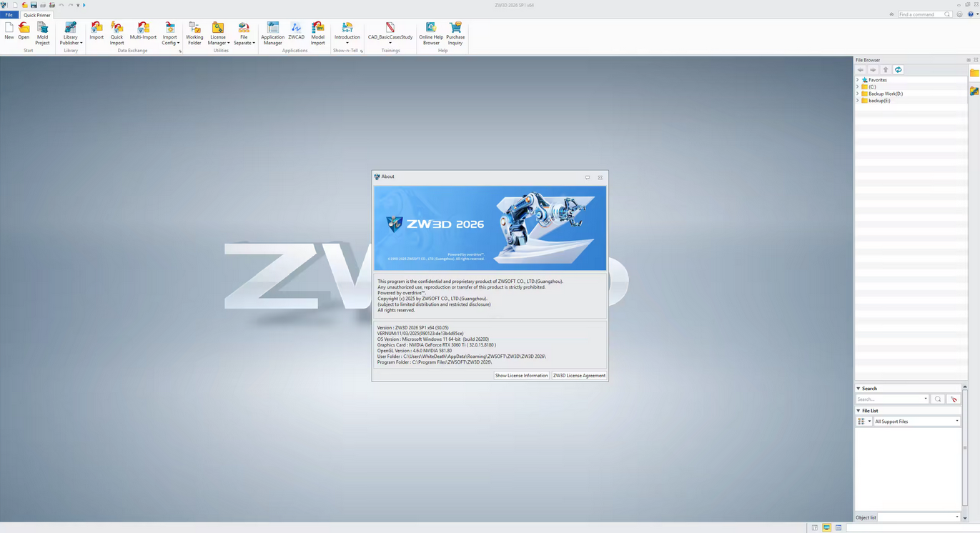This screenshot has height=533, width=980.
Task: Click the leftmost layout icon in the status bar
Action: point(814,528)
